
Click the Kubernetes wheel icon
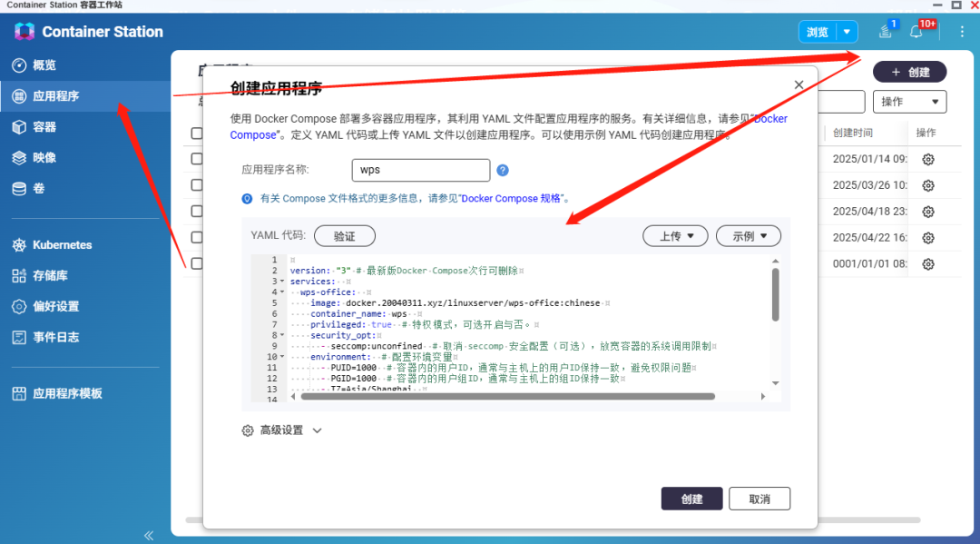coord(19,245)
